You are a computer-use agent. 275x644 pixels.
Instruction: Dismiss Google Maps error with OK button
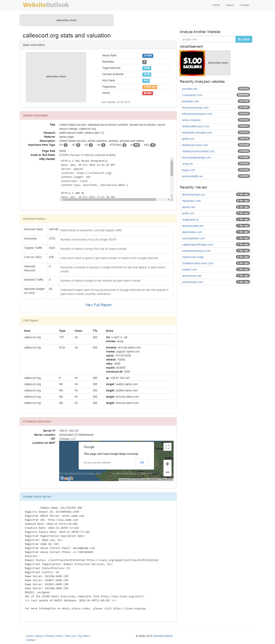(x=142, y=463)
